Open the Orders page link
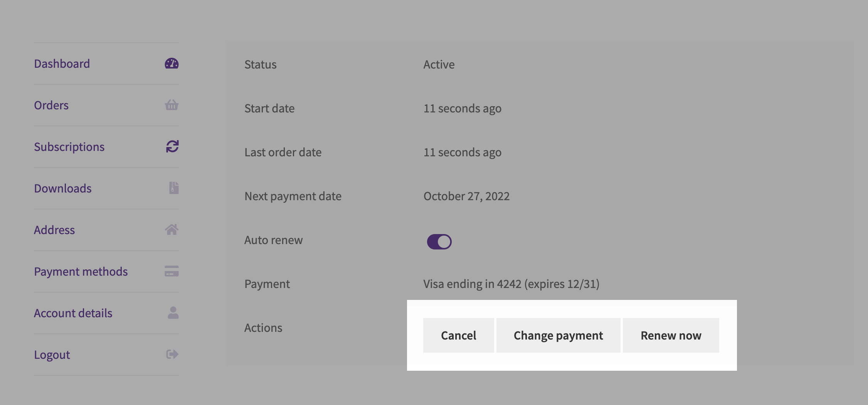868x405 pixels. 50,105
